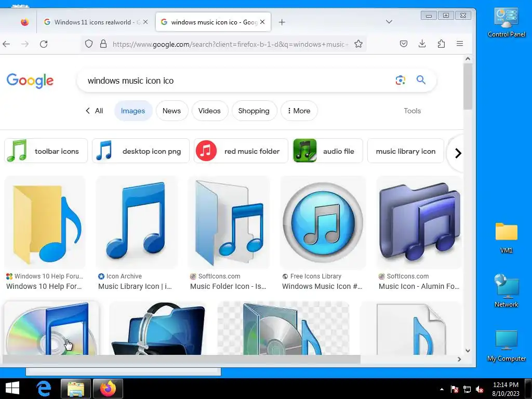Screen dimensions: 532x399
Task: Open File Explorer from the taskbar
Action: click(x=76, y=389)
